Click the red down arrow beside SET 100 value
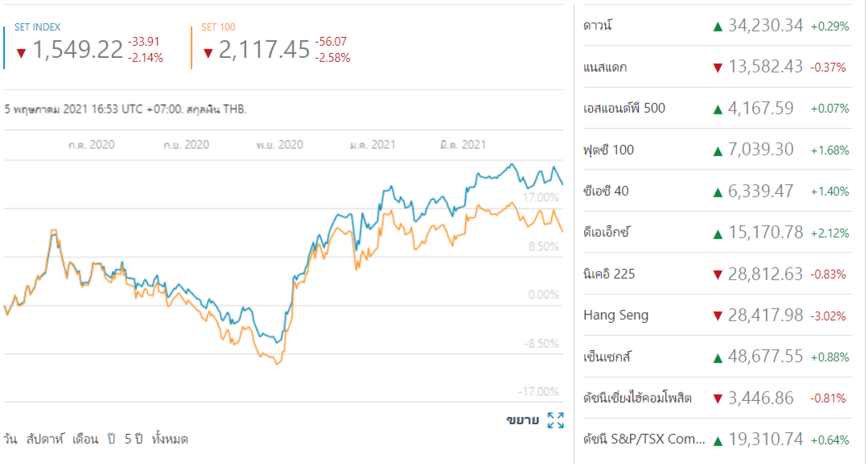 (x=208, y=53)
